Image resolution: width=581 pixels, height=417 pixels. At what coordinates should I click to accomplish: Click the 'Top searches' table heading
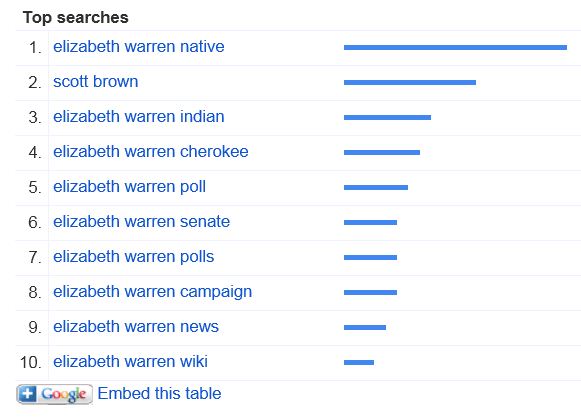(76, 18)
